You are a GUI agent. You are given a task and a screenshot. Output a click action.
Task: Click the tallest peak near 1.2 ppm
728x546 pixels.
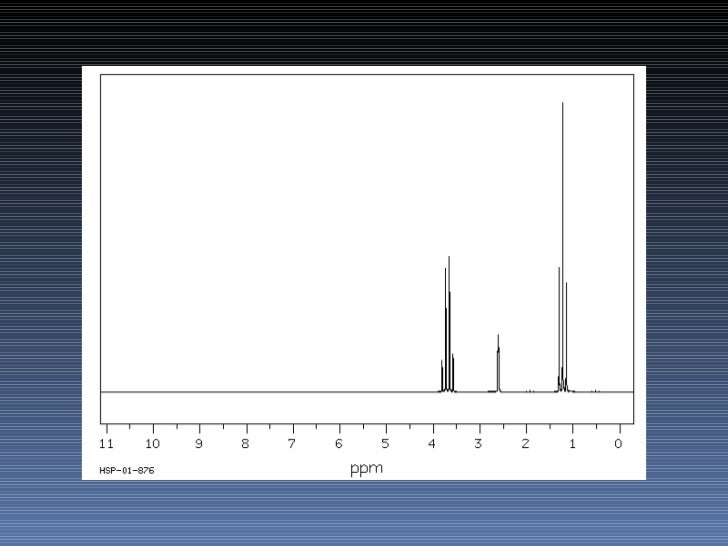pos(563,246)
